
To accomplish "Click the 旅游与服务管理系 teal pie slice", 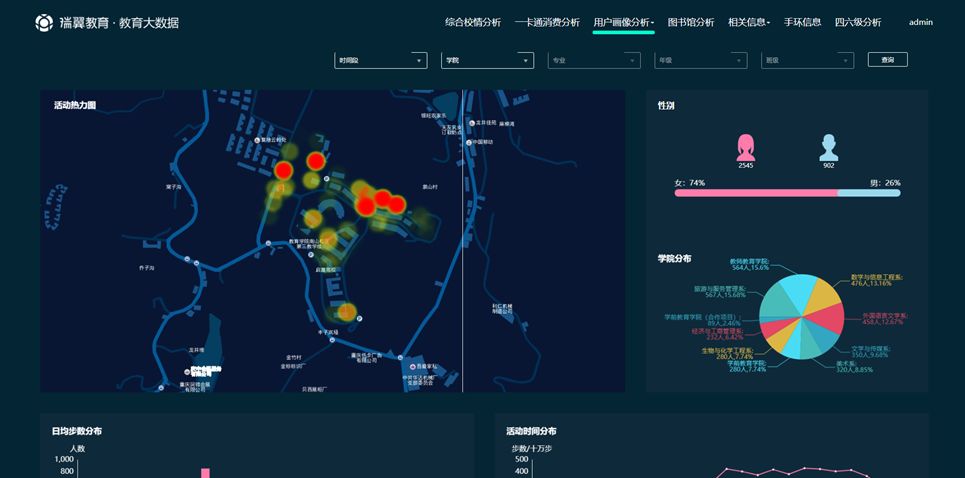I will 775,301.
